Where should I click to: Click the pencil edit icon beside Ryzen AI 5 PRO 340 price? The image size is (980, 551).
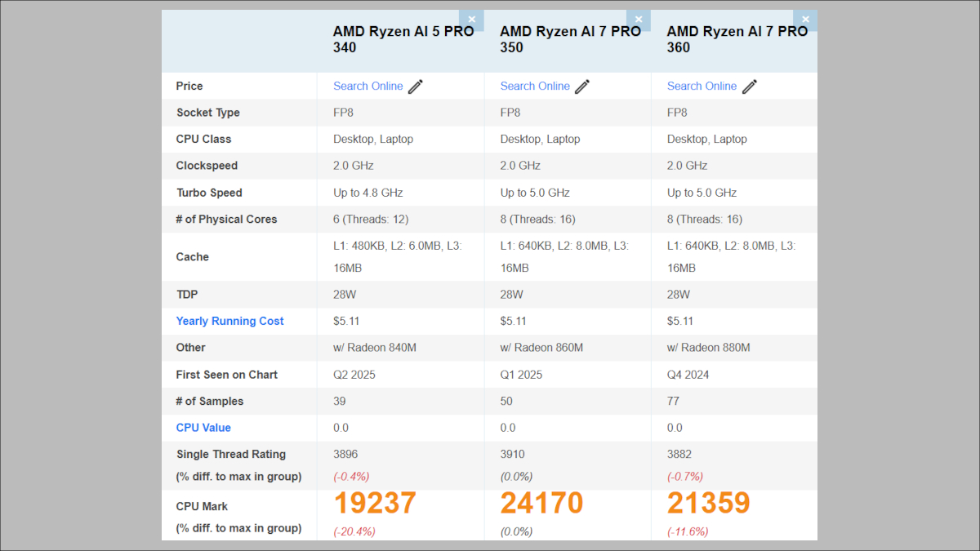[416, 86]
